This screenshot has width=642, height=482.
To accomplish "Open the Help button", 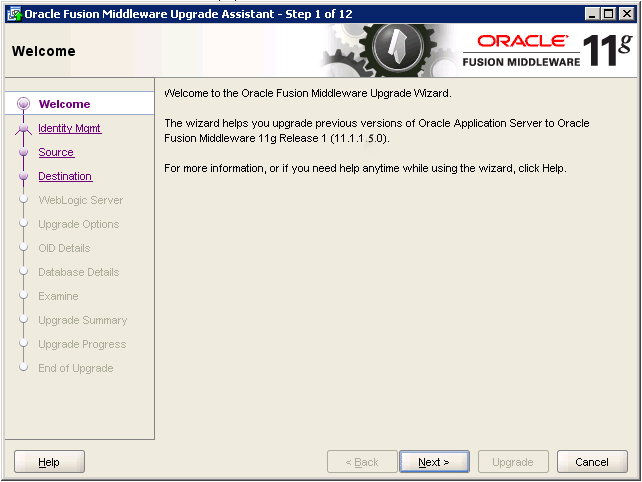I will pos(49,462).
